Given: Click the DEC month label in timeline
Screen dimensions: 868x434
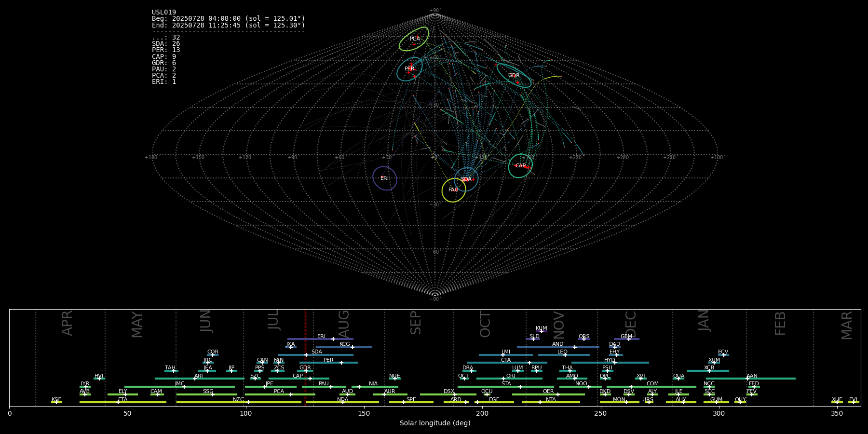Looking at the screenshot, I should (x=631, y=324).
